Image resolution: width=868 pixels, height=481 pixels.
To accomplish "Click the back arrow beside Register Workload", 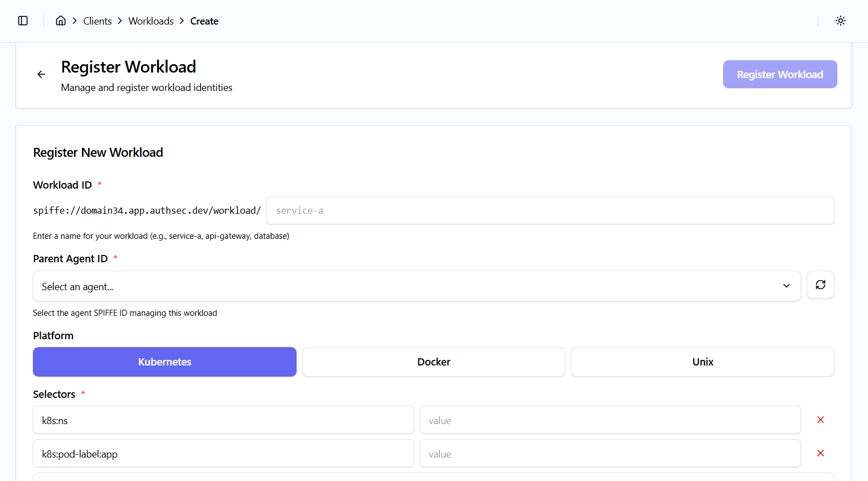I will coord(41,74).
